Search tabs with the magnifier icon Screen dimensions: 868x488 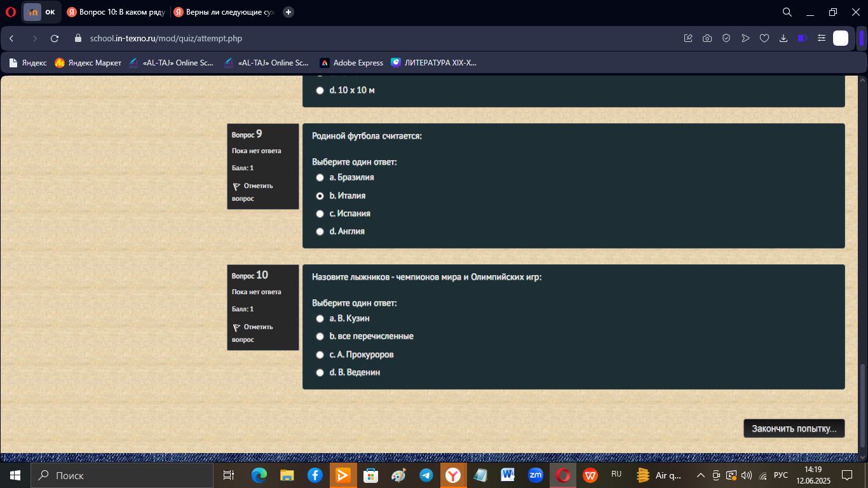coord(787,12)
